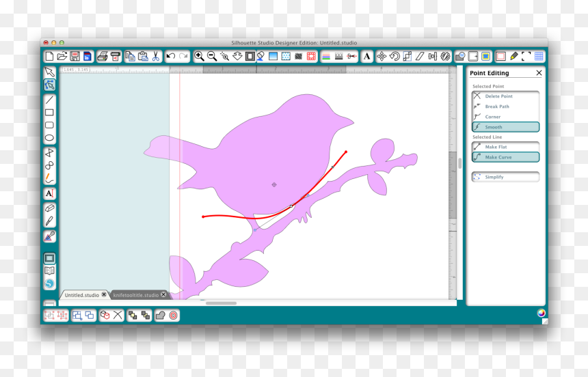Activate the Edit Points tool

tap(49, 85)
